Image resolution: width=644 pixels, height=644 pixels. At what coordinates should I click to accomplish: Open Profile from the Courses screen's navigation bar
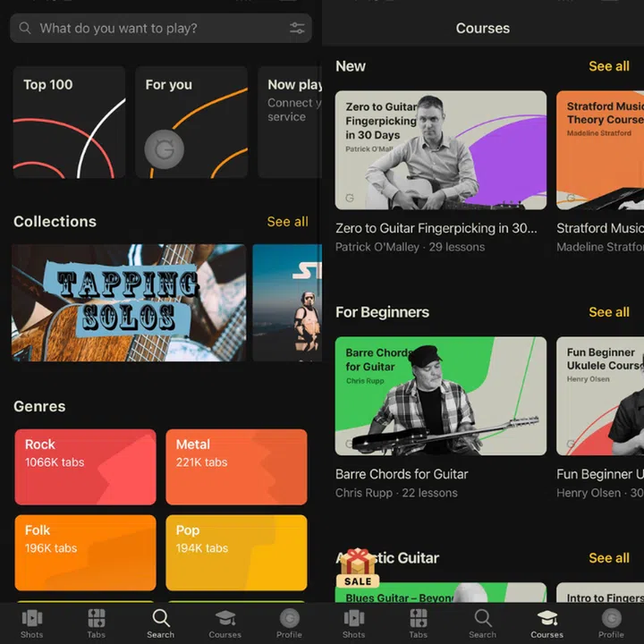611,623
